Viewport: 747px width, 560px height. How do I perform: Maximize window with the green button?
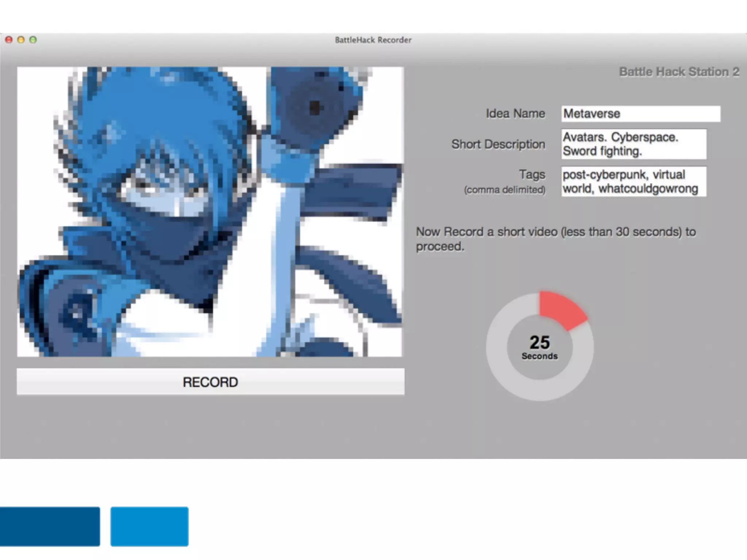point(33,40)
